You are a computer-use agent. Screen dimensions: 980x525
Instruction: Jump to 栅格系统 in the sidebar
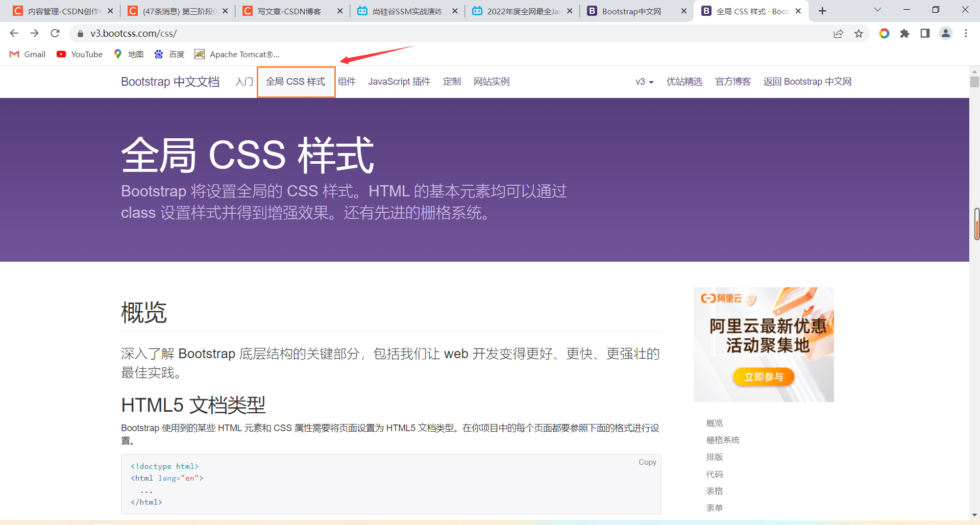[723, 440]
